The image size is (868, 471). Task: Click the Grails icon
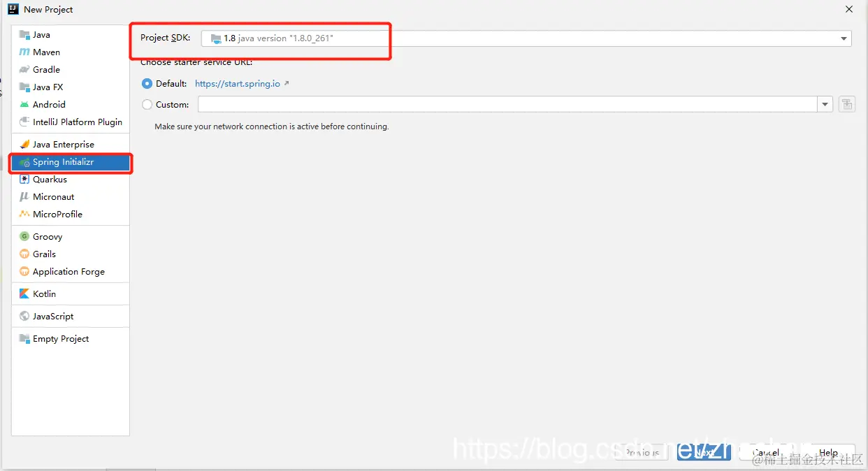(24, 254)
